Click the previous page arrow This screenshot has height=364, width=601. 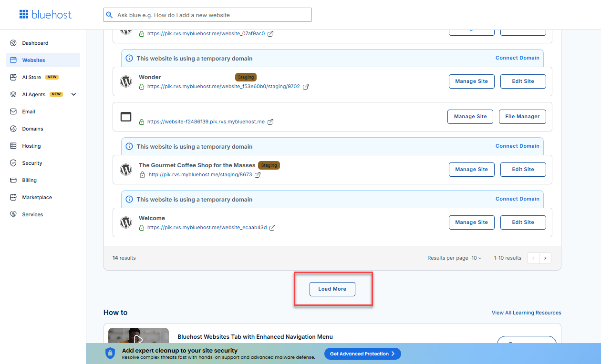[x=533, y=258]
